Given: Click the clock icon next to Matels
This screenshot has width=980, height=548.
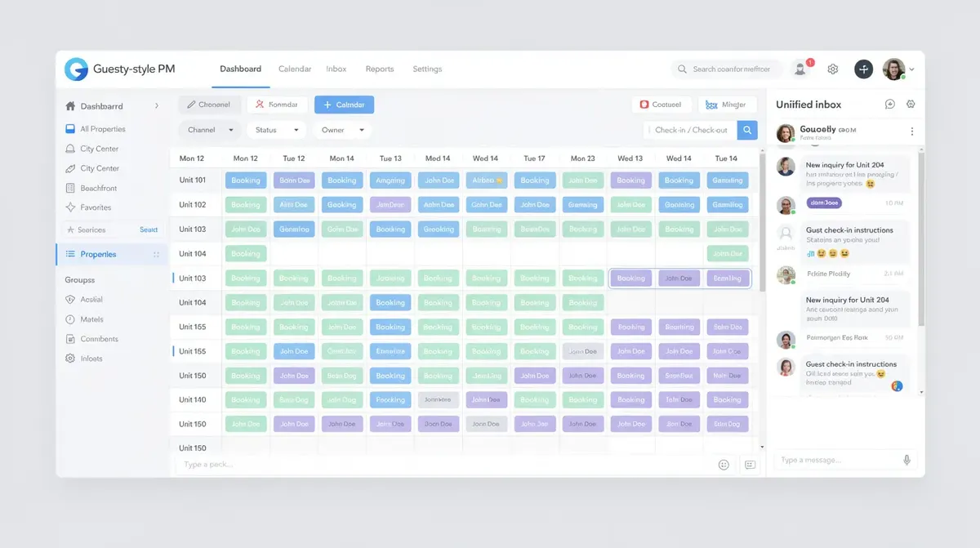Looking at the screenshot, I should click(70, 319).
